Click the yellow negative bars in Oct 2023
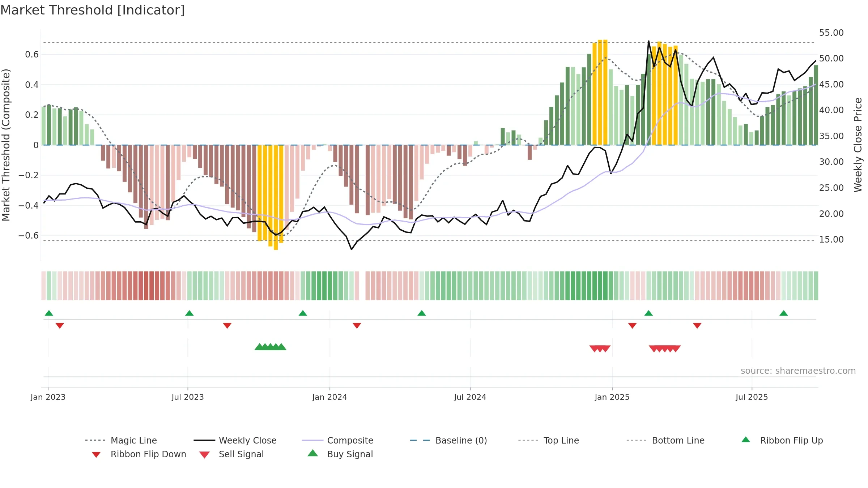 tap(270, 195)
